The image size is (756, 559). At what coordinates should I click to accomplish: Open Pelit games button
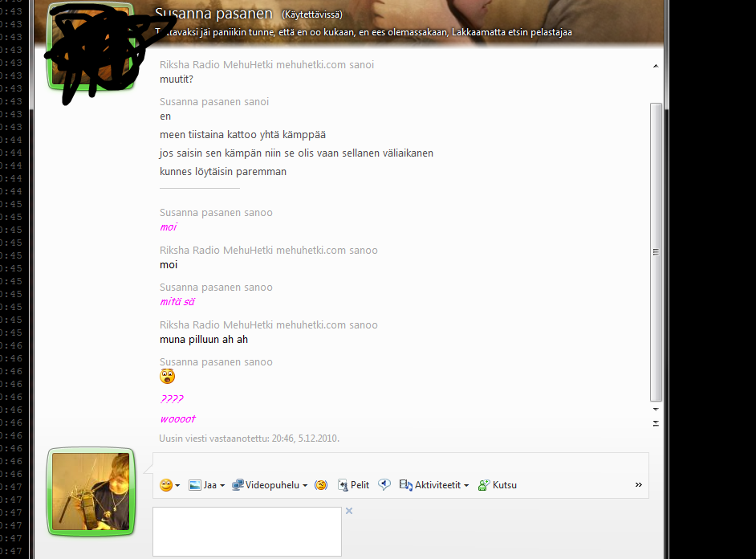(x=353, y=485)
